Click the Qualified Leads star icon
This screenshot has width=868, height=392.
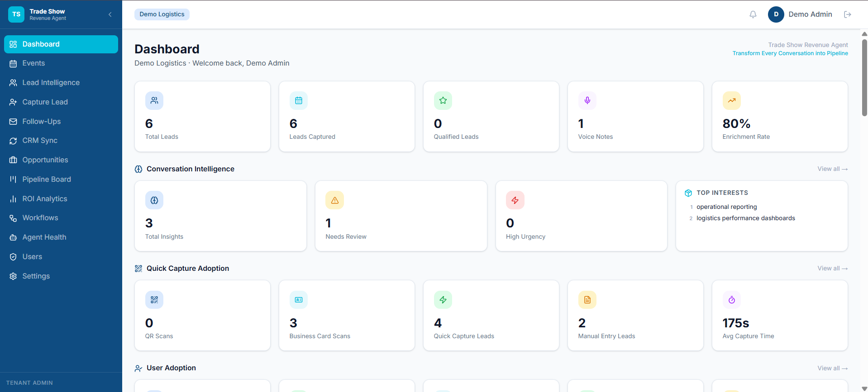pos(443,100)
